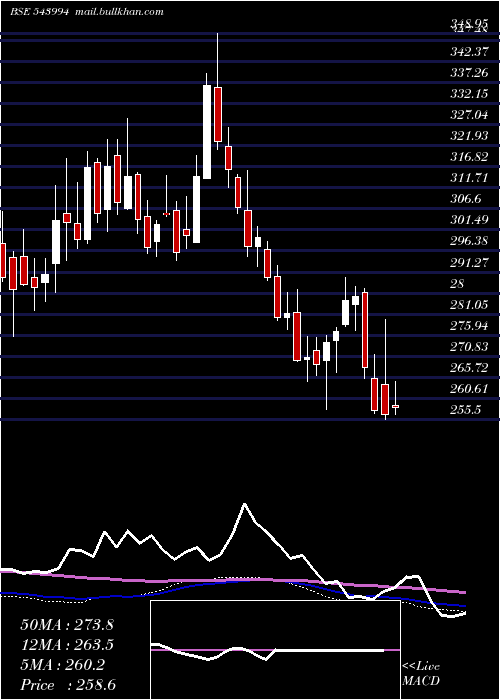Click the 5MA : 260.2 value
Image resolution: width=500 pixels, height=700 pixels.
pyautogui.click(x=63, y=665)
